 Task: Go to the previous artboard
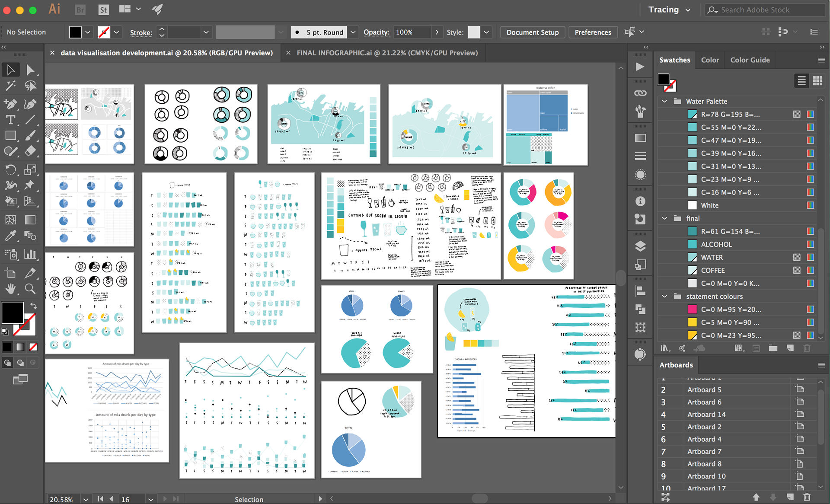click(x=112, y=499)
